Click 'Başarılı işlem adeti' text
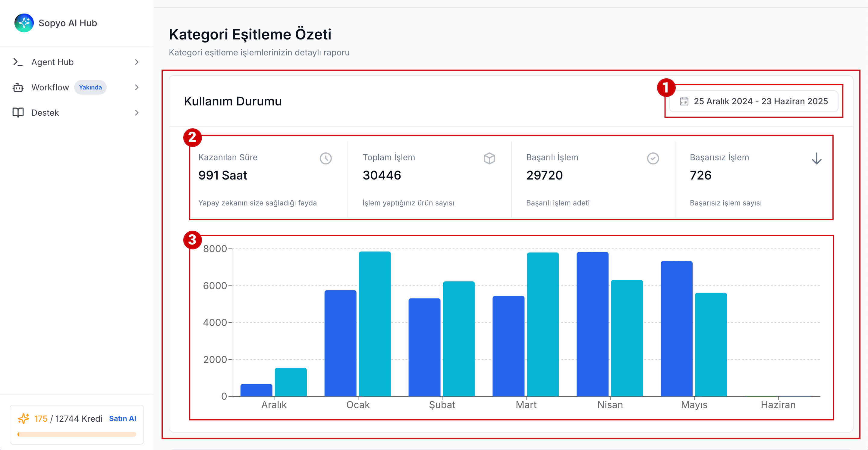Image resolution: width=868 pixels, height=450 pixels. pyautogui.click(x=558, y=203)
